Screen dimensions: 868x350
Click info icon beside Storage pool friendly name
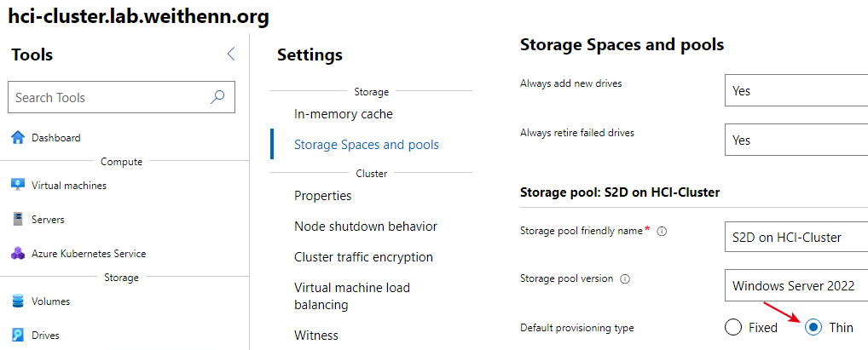(661, 232)
